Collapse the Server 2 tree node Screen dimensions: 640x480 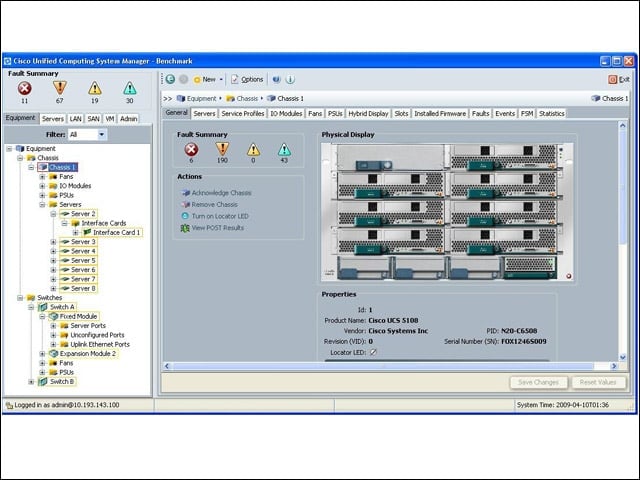(x=53, y=214)
